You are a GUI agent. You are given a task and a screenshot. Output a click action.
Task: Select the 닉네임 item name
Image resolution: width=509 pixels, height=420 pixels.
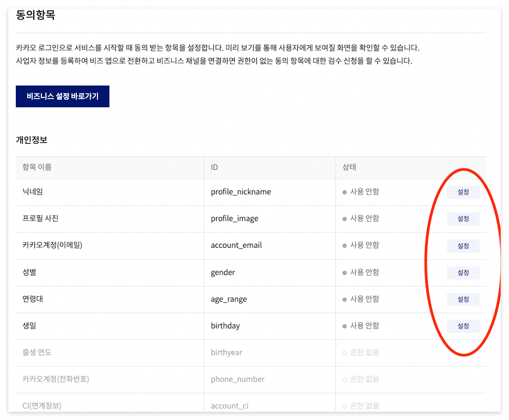pos(33,192)
